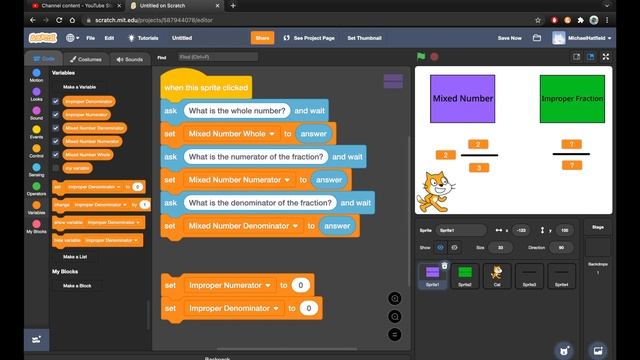
Task: Show the sprite with eye icon
Action: point(440,247)
